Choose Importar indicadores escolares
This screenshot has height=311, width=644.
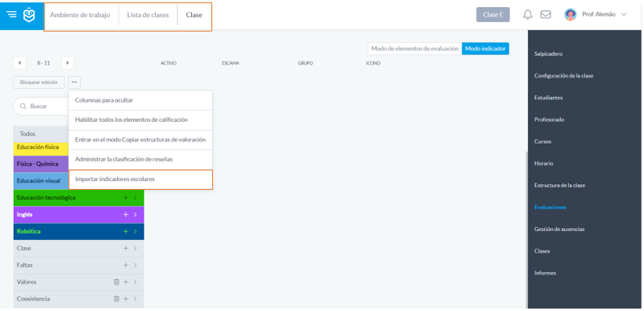(x=140, y=180)
